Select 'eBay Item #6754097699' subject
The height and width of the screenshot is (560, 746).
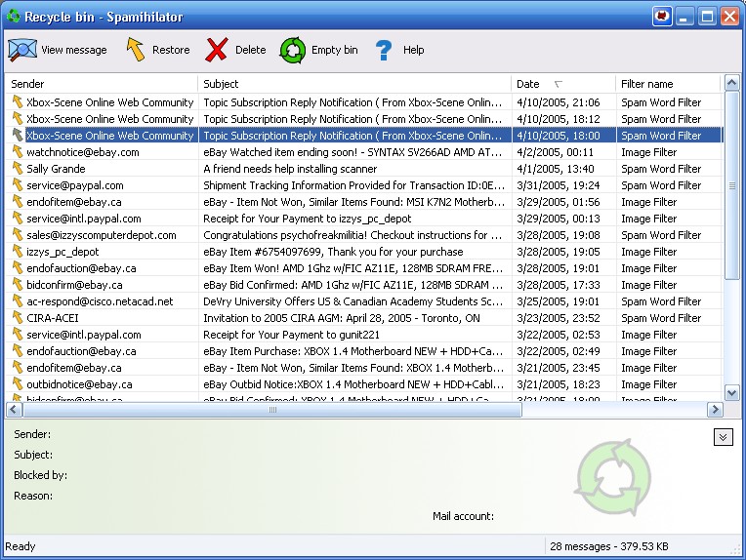pyautogui.click(x=333, y=252)
